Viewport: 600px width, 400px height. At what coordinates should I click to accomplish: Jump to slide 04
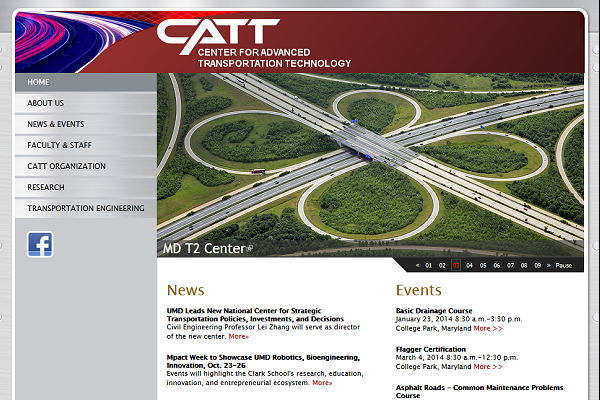(470, 265)
